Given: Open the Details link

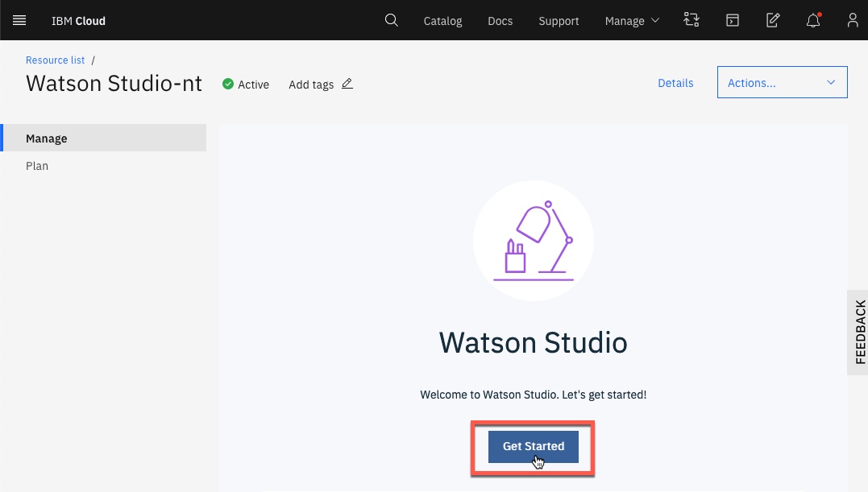Looking at the screenshot, I should [675, 83].
